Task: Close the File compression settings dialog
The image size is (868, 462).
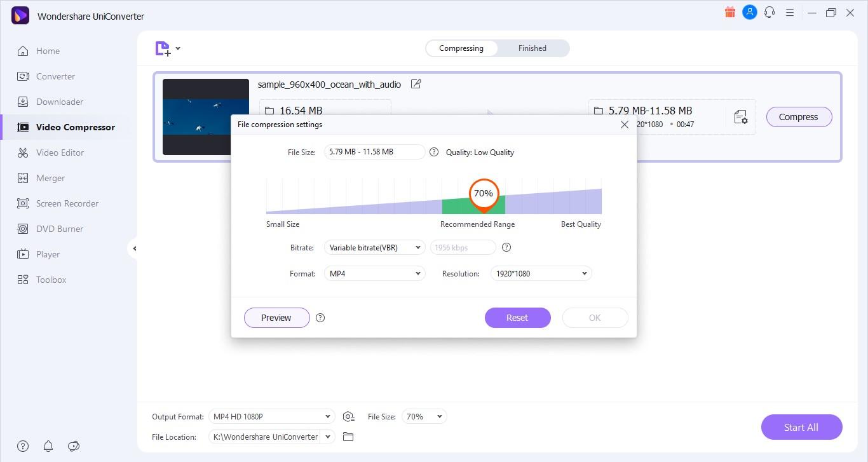Action: coord(625,125)
